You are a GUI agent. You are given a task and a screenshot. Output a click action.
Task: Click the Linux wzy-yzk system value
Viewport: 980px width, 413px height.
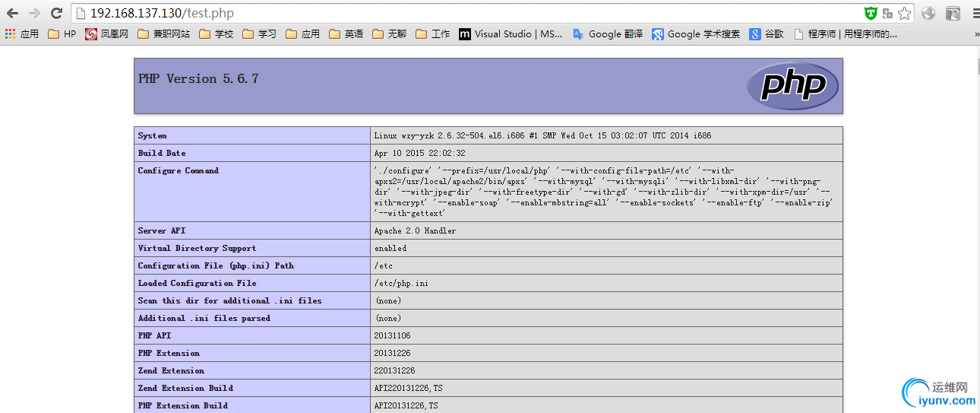click(x=542, y=135)
